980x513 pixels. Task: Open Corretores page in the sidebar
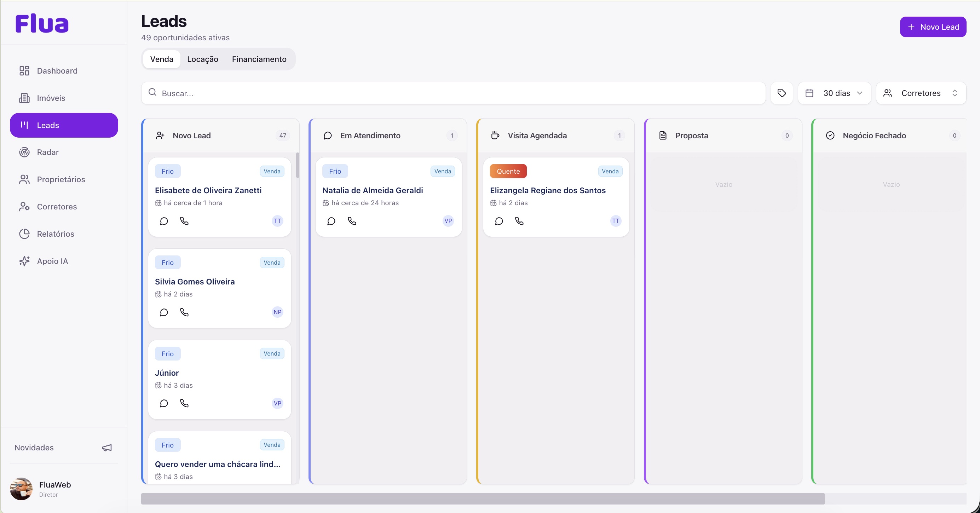64,207
